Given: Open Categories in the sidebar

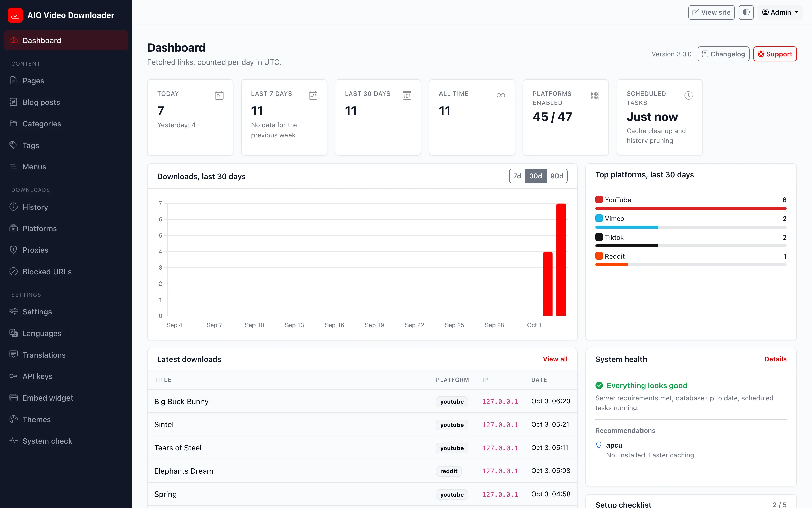Looking at the screenshot, I should click(66, 124).
